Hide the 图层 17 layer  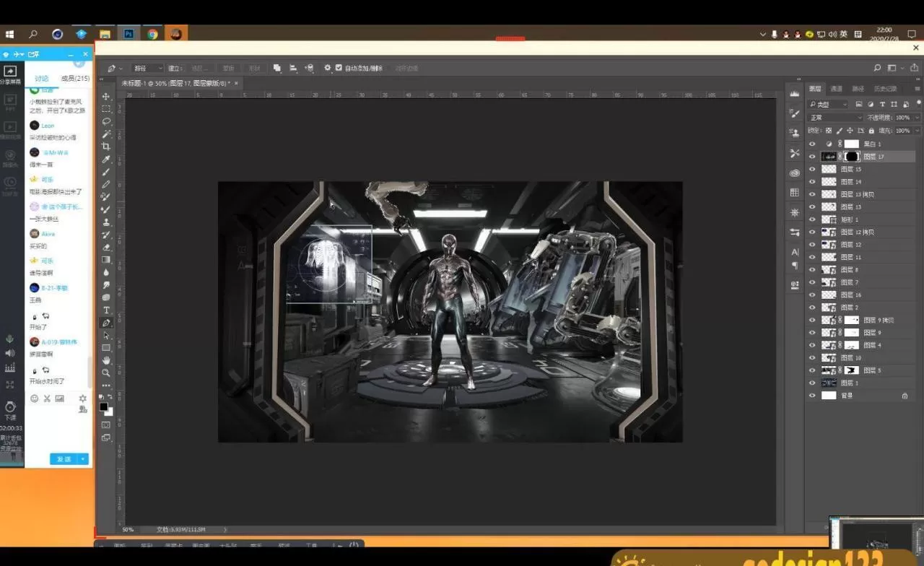812,157
